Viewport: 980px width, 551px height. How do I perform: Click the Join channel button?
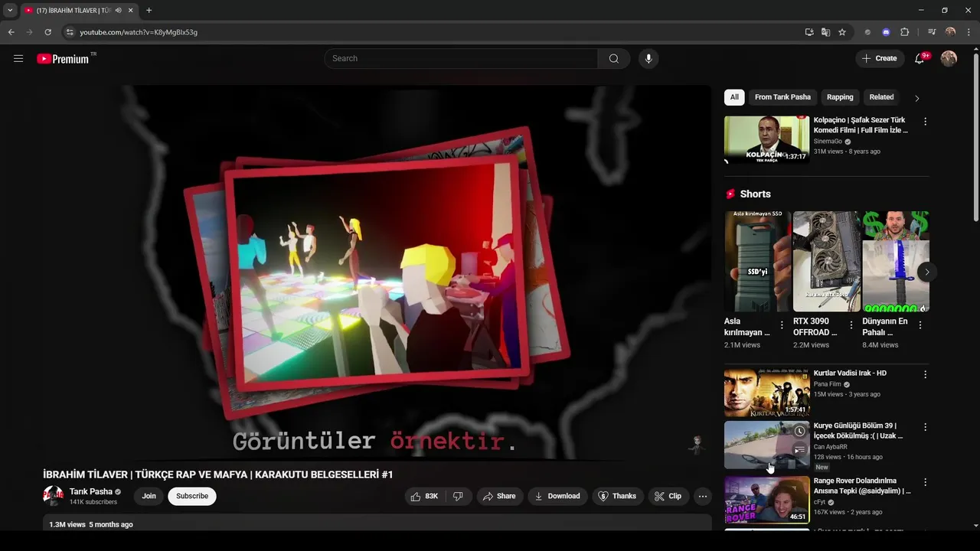(x=149, y=496)
